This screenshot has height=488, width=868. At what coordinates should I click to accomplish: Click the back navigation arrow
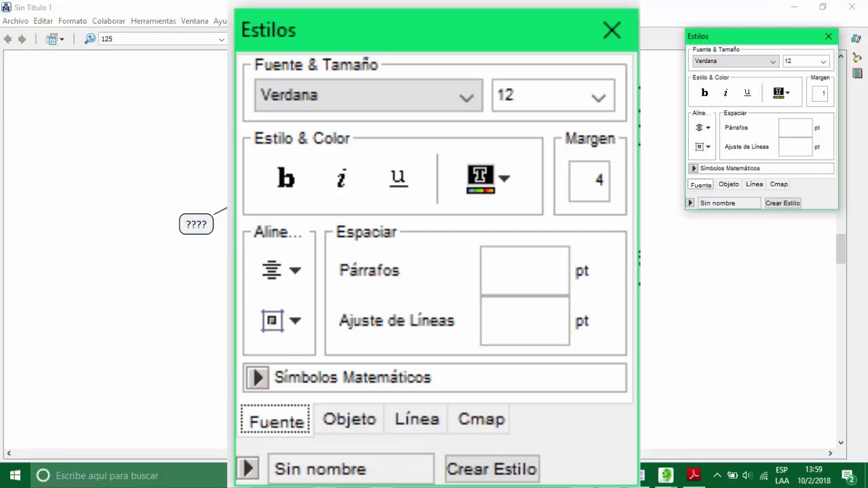click(7, 39)
